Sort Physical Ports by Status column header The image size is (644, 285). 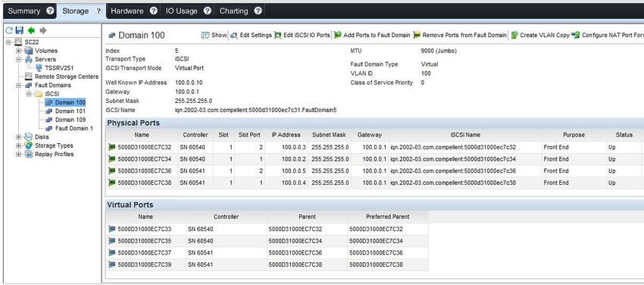pos(624,135)
